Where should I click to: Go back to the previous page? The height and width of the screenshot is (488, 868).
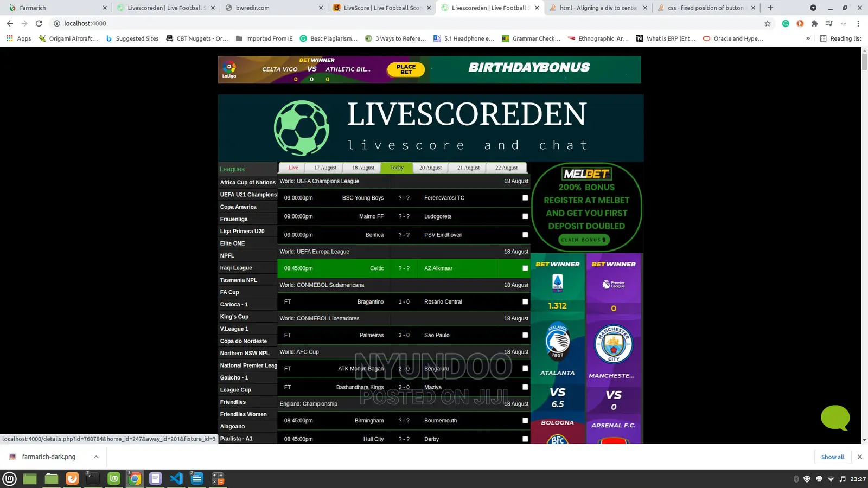point(10,23)
